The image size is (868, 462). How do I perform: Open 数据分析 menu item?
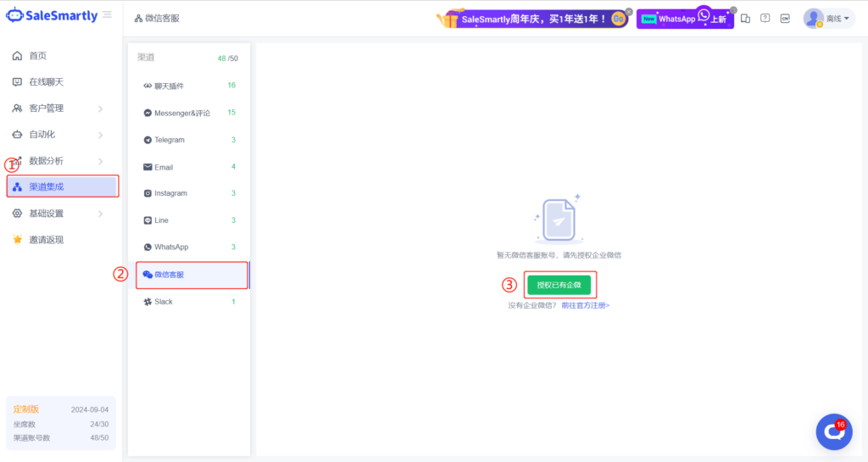(x=46, y=160)
